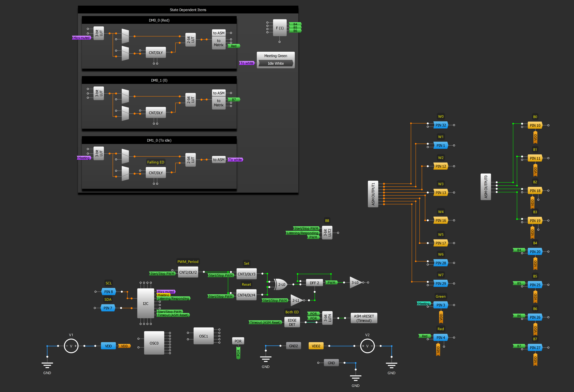Viewport: 574px width, 392px height.
Task: Select CNT/DLY block in DM0_0 (Red)
Action: pos(156,53)
